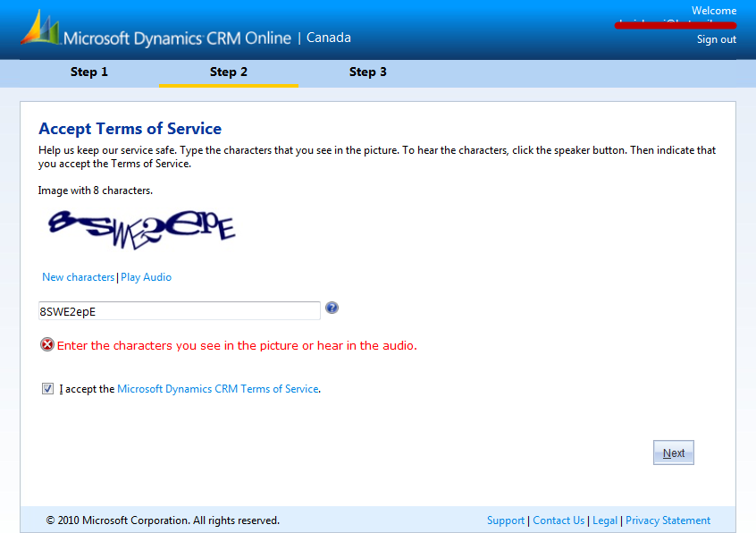The image size is (756, 533).
Task: Click the Image with 8 characters label
Action: tap(96, 190)
